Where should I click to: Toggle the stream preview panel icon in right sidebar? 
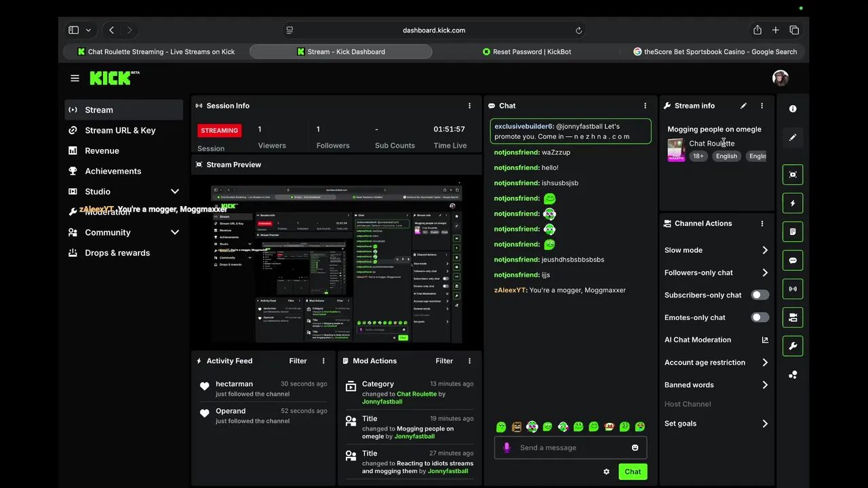(793, 175)
